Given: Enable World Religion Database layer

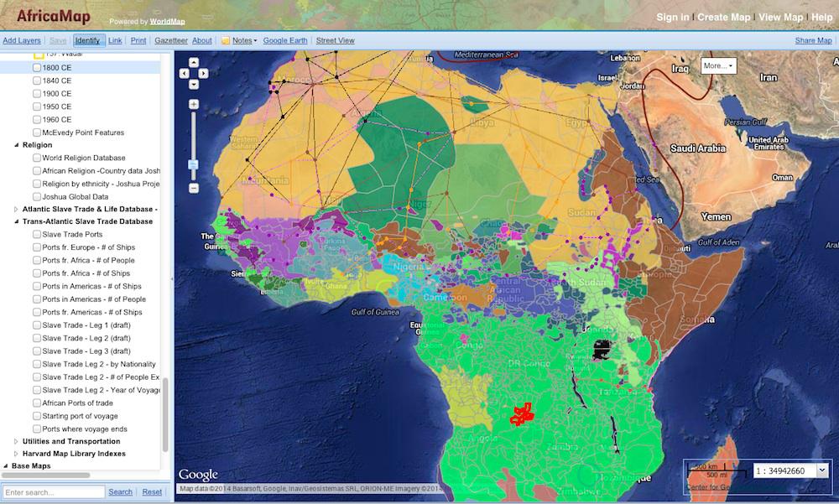Looking at the screenshot, I should [x=37, y=158].
